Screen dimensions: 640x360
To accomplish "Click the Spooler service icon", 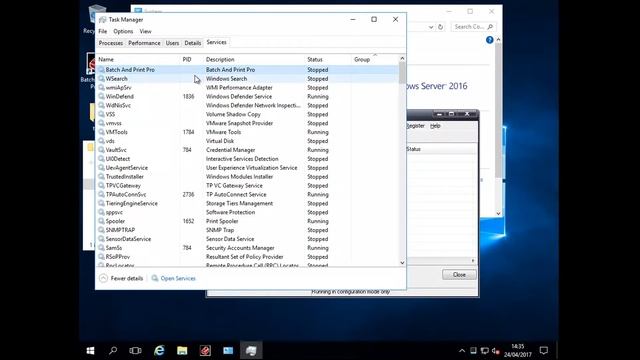I will (101, 221).
